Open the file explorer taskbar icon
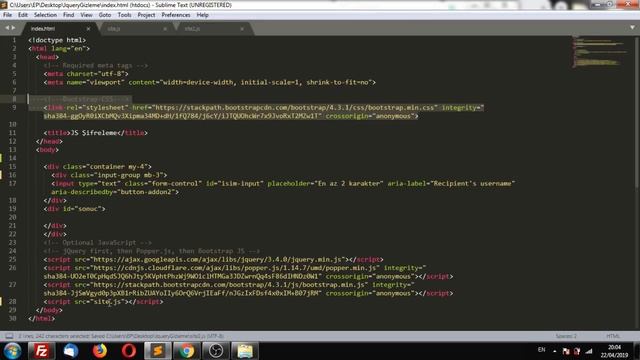Image resolution: width=640 pixels, height=360 pixels. (245, 351)
